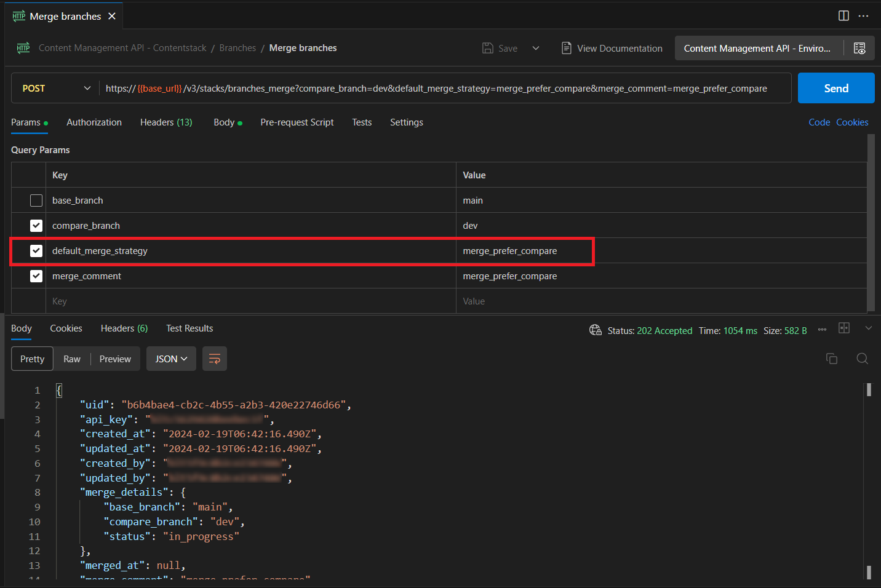Select the Pretty view button
Viewport: 881px width, 588px height.
click(32, 359)
